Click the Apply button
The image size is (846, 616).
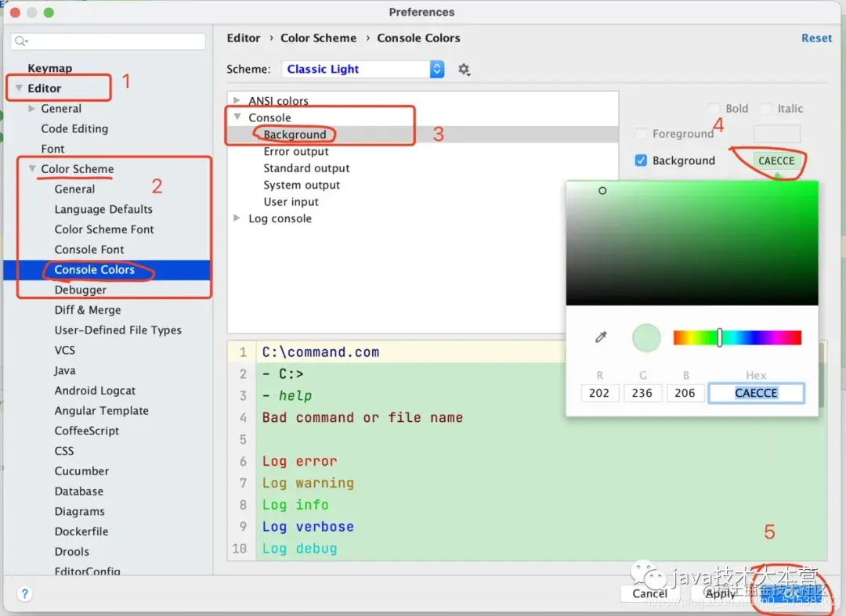[x=721, y=593]
